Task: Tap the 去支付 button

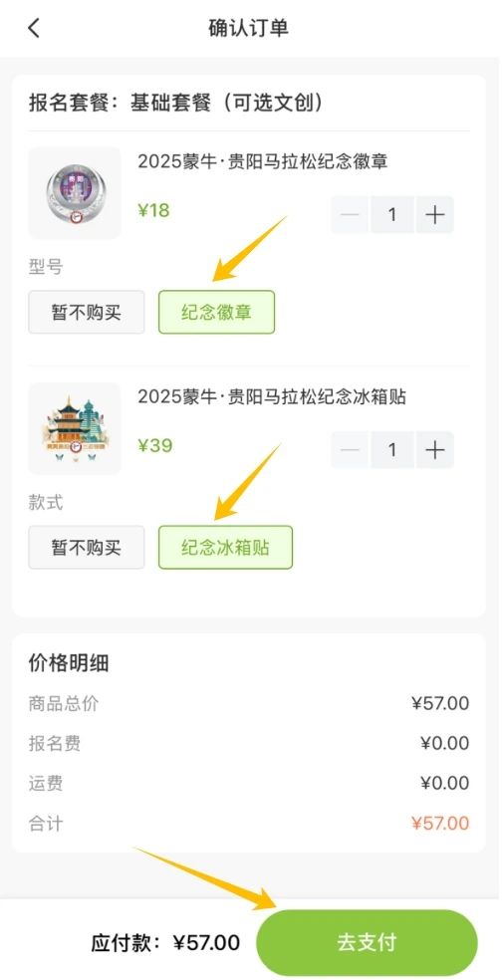Action: click(367, 942)
